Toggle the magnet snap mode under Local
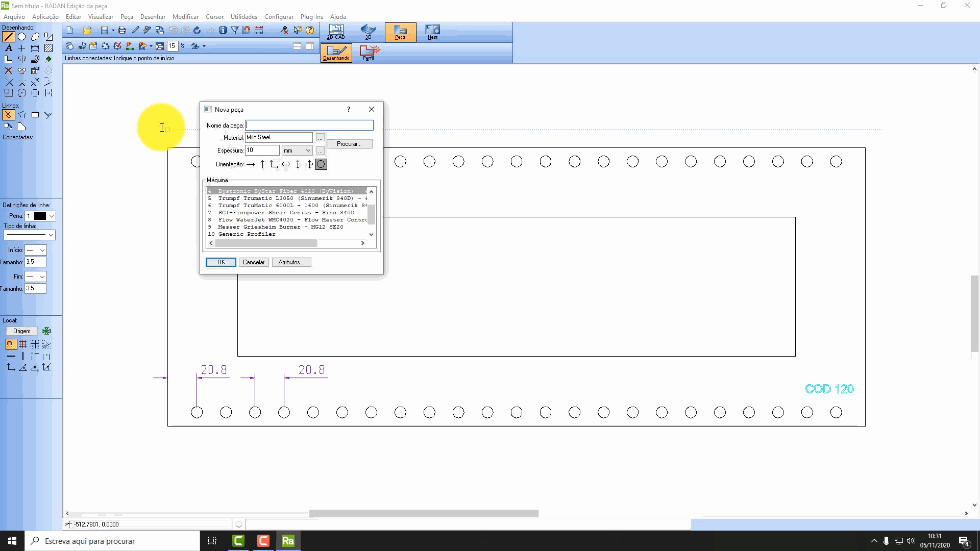Viewport: 980px width, 551px height. 11,344
